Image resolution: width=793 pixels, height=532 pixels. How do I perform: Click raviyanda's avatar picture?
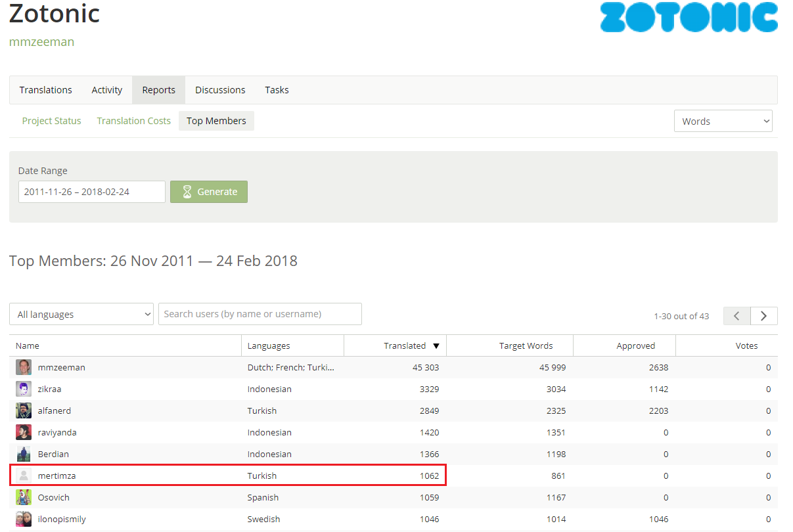click(24, 432)
